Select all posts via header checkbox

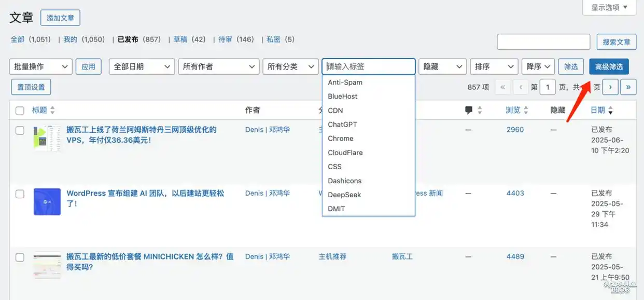(19, 110)
